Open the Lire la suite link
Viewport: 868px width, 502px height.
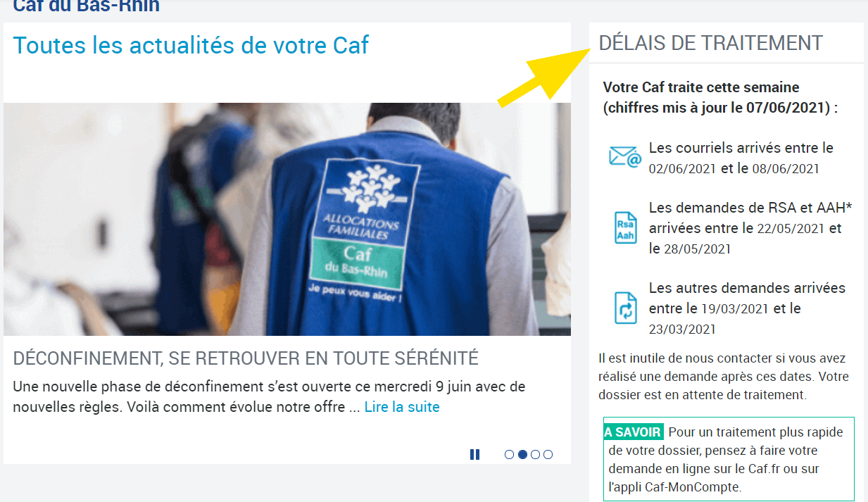click(402, 407)
